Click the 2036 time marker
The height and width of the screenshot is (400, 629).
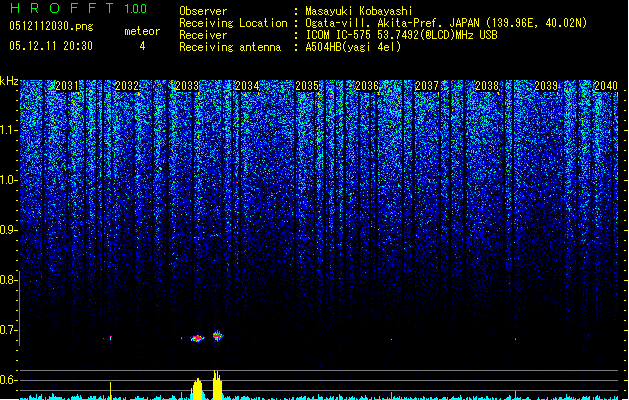click(367, 86)
